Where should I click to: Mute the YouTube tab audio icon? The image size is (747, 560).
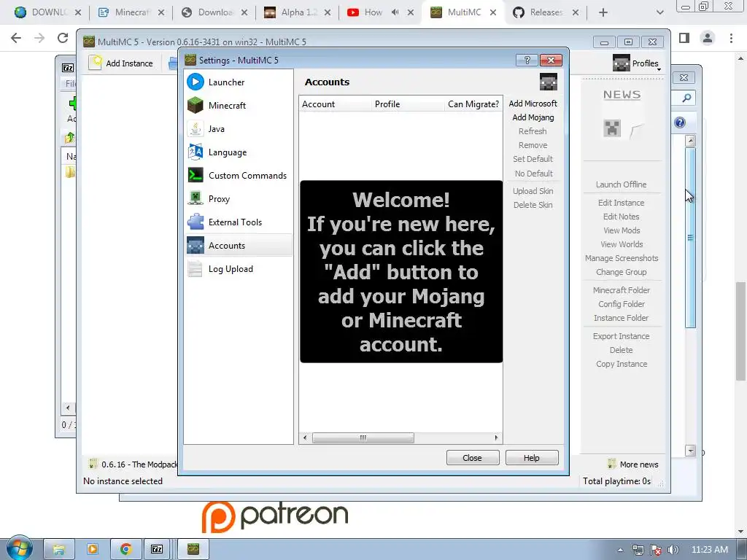[395, 12]
